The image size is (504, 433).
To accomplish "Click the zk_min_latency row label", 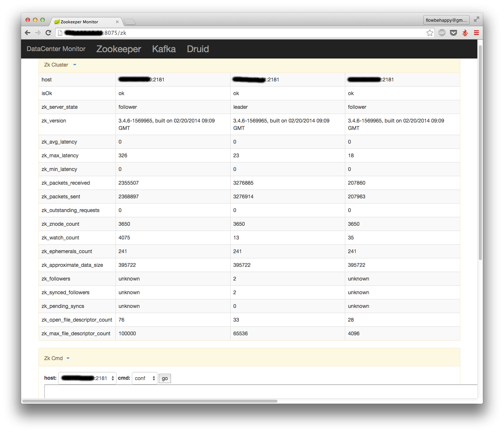I will point(59,169).
